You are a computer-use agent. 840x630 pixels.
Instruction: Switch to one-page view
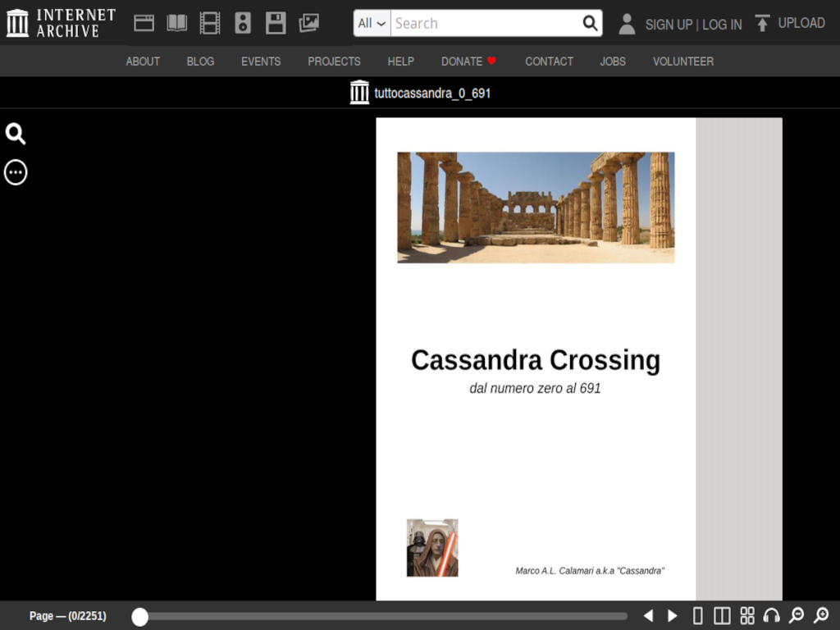(697, 615)
